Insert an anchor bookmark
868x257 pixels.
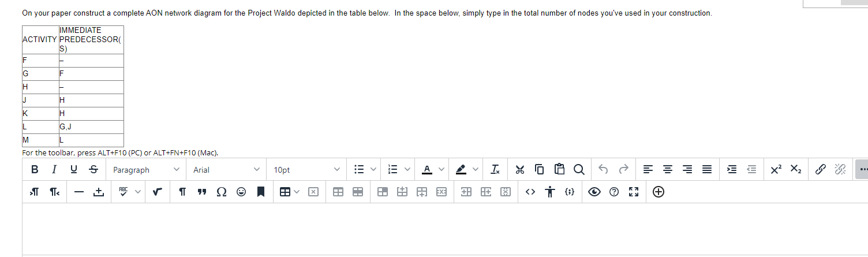261,193
